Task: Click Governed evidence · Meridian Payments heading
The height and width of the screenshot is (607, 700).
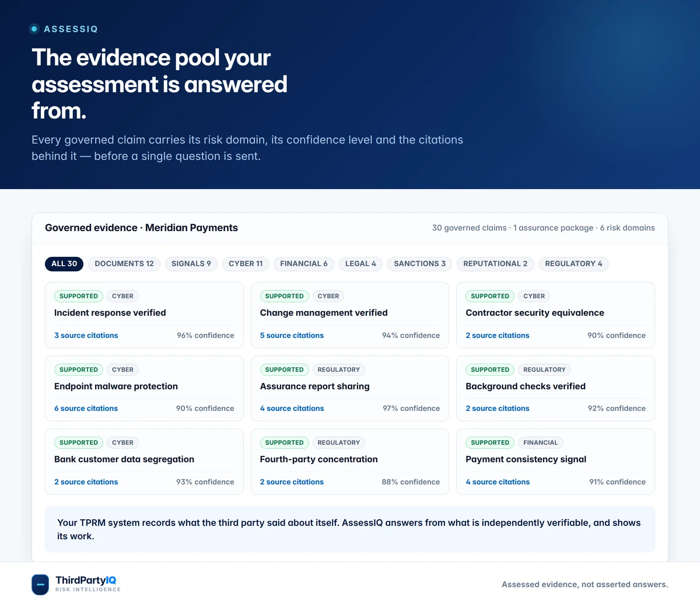Action: pos(141,228)
